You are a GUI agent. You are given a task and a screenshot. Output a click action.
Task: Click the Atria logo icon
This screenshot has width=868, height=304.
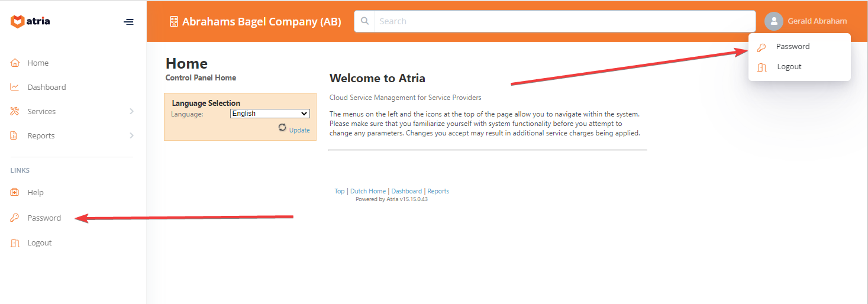tap(18, 22)
